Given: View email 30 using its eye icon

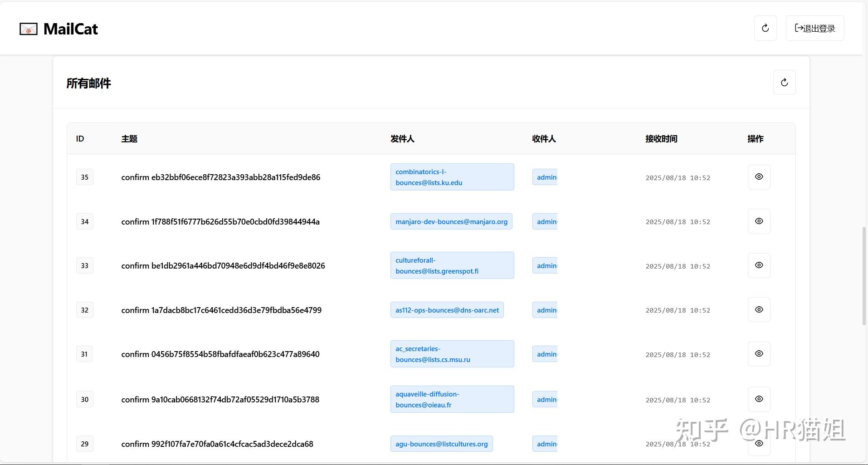Looking at the screenshot, I should point(759,399).
